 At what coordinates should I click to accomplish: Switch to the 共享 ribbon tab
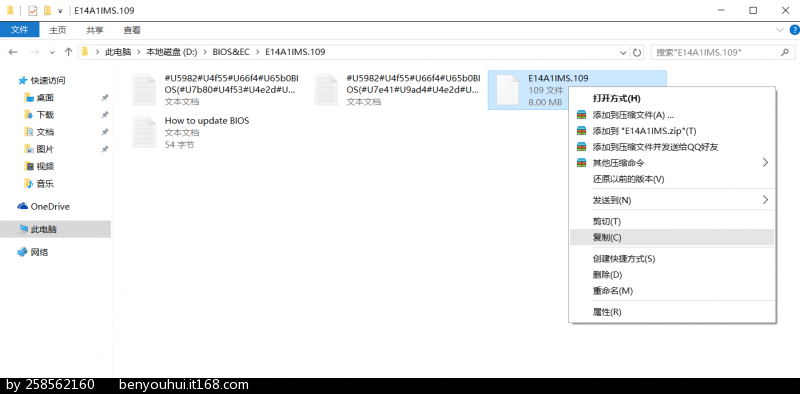[x=94, y=30]
